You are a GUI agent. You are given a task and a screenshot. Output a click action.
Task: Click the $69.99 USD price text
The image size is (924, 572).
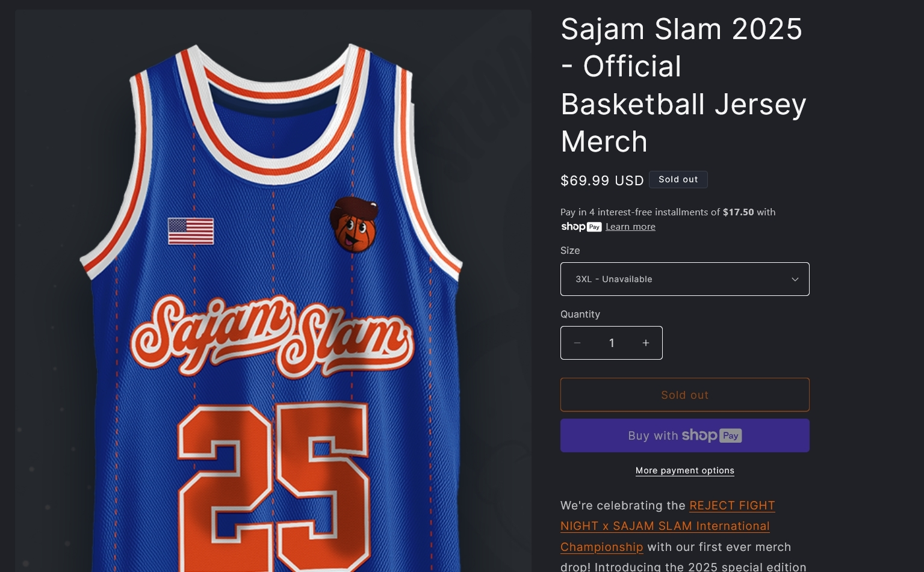click(x=602, y=180)
